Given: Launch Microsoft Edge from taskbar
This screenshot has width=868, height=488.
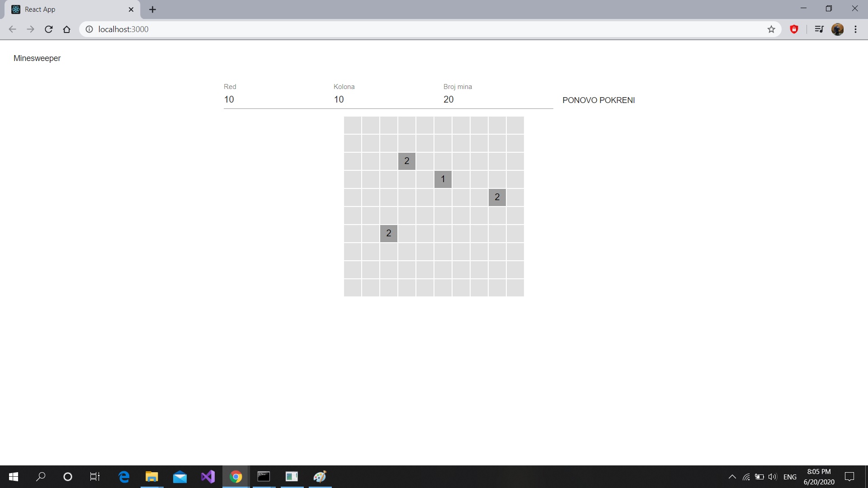Looking at the screenshot, I should pos(124,477).
